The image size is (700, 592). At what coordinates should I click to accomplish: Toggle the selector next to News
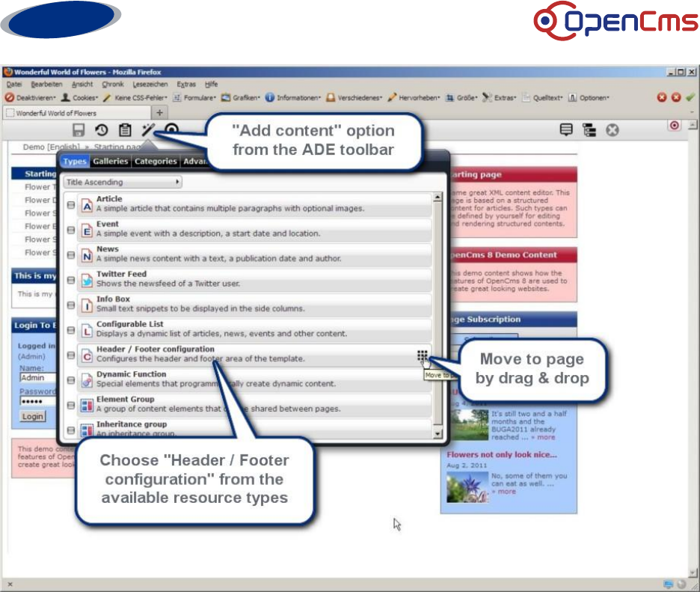point(71,255)
